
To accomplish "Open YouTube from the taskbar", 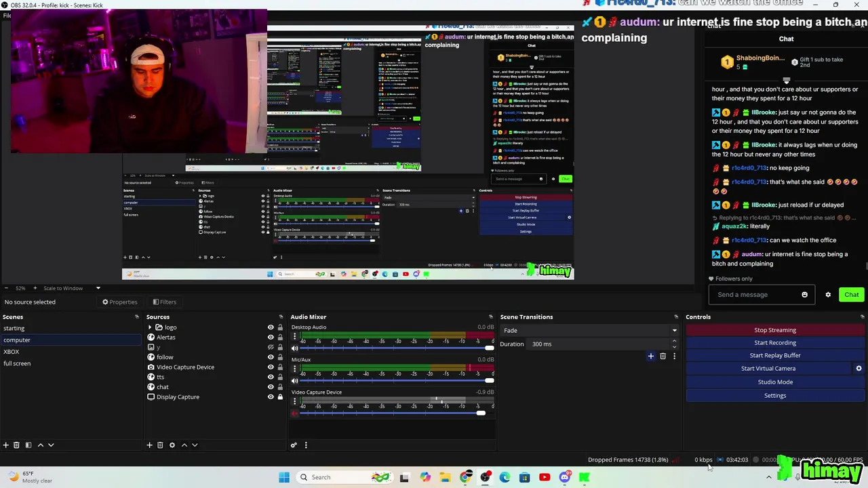I will (545, 477).
